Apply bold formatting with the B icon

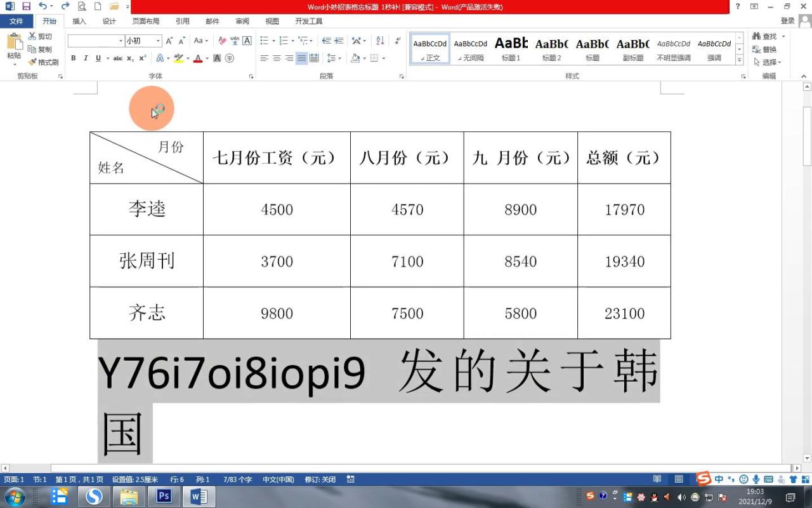coord(74,57)
